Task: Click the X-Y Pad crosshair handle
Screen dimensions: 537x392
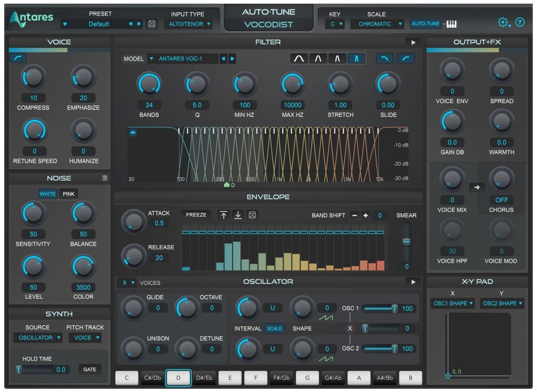Action: [448, 376]
